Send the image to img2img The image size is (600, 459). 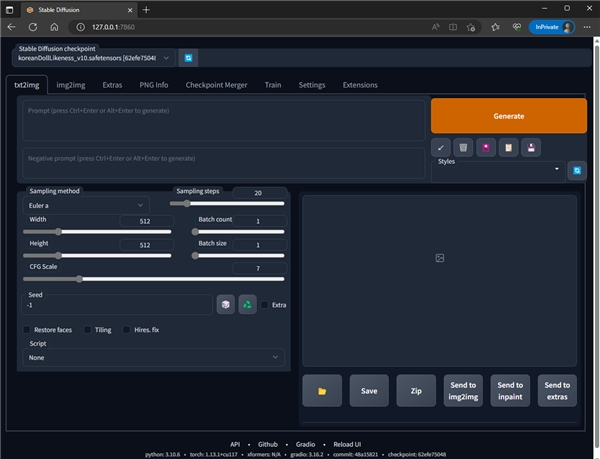(463, 391)
